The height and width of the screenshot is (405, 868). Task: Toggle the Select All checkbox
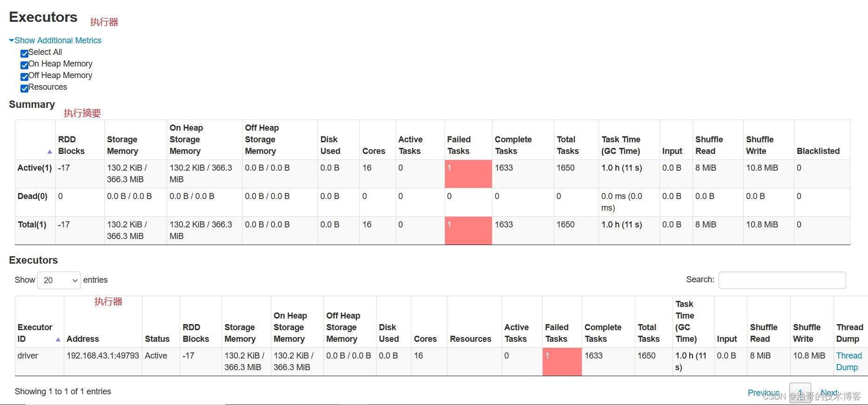tap(24, 53)
